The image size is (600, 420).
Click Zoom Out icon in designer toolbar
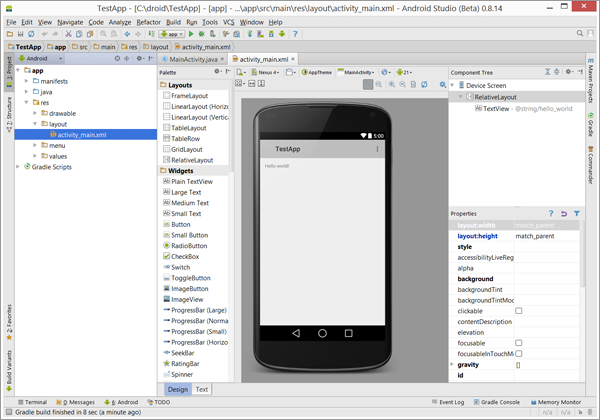(403, 85)
